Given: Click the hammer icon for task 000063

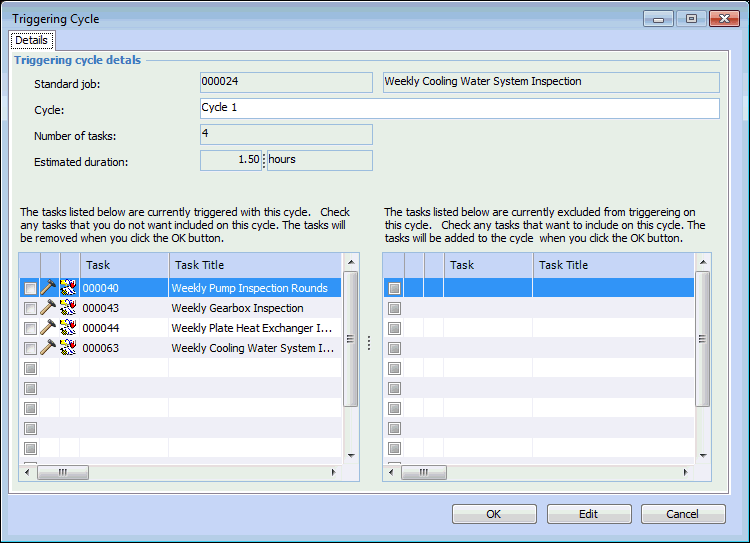Looking at the screenshot, I should [x=48, y=348].
